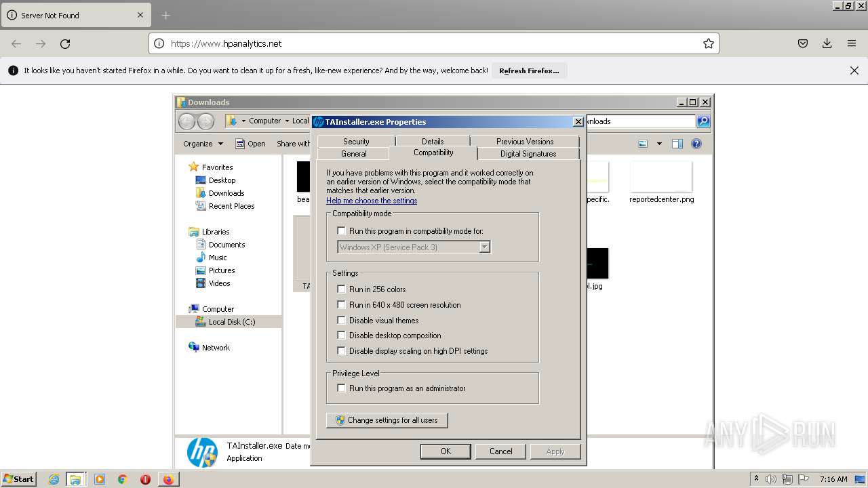
Task: Check Disable display scaling on high DPI
Action: click(342, 351)
